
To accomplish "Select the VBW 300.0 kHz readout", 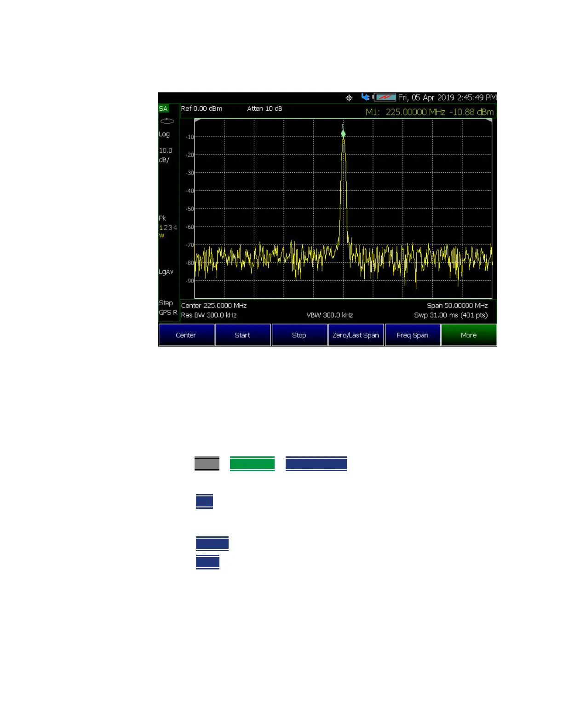I will pos(330,315).
